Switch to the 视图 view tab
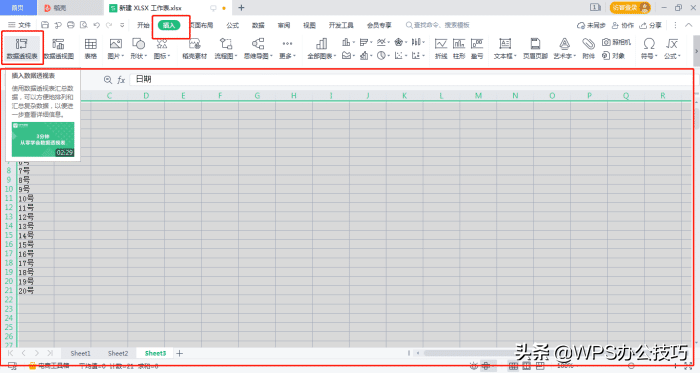700x373 pixels. [x=309, y=25]
